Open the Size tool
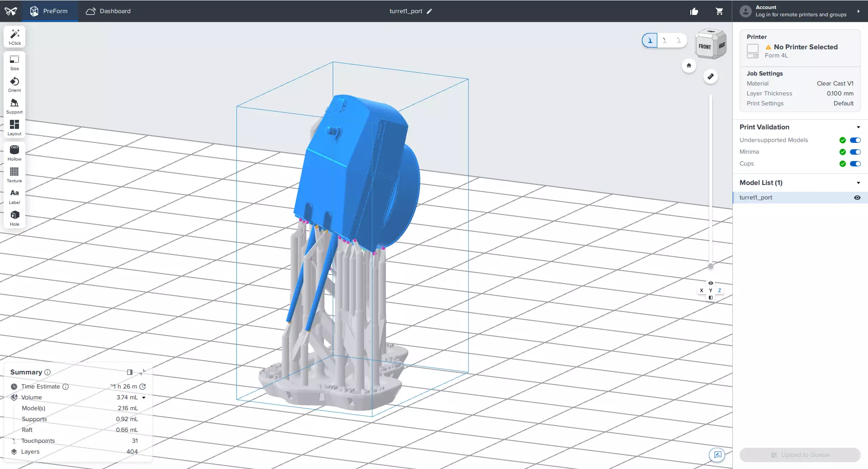 pyautogui.click(x=14, y=63)
